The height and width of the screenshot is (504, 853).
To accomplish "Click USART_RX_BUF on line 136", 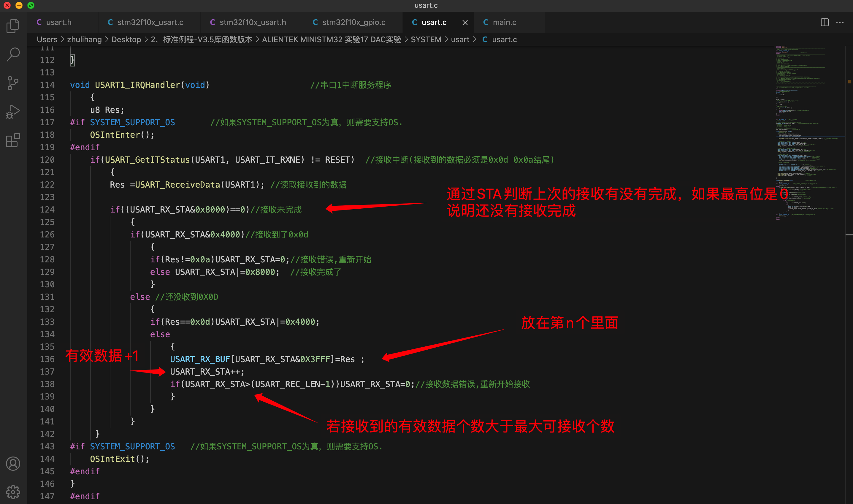I will click(x=200, y=359).
